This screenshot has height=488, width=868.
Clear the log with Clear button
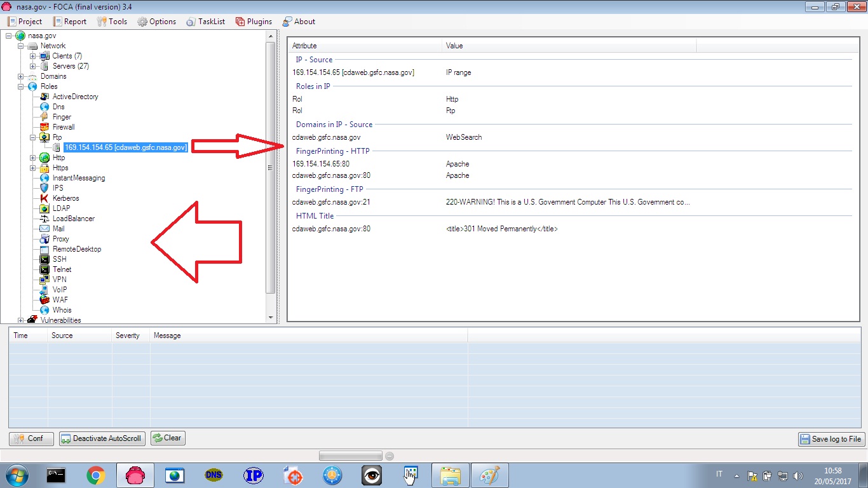point(168,438)
